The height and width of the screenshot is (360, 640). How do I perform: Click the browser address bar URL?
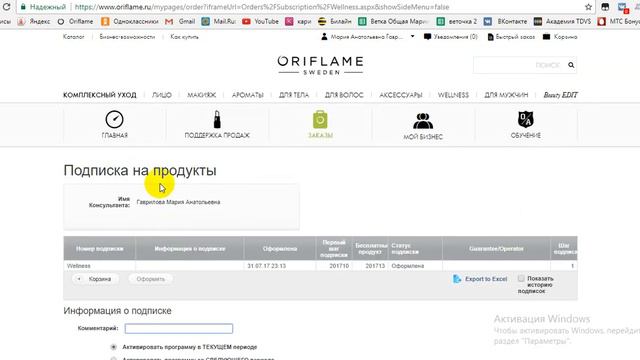262,7
